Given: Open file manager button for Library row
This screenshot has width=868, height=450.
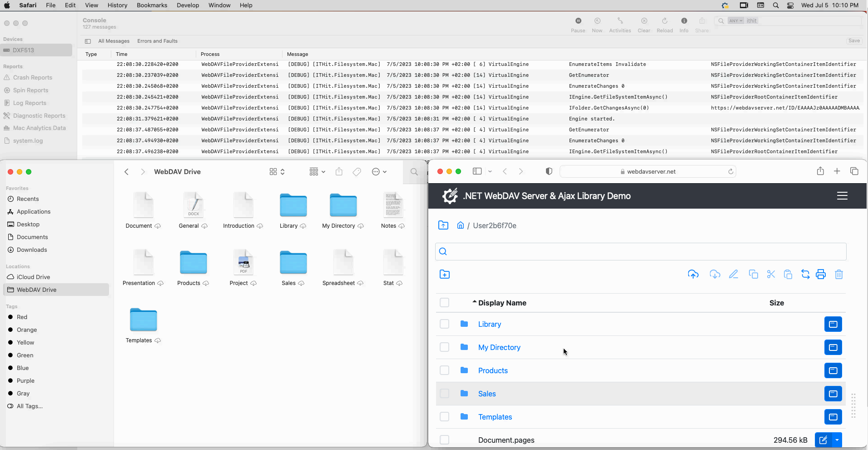Looking at the screenshot, I should coord(833,324).
